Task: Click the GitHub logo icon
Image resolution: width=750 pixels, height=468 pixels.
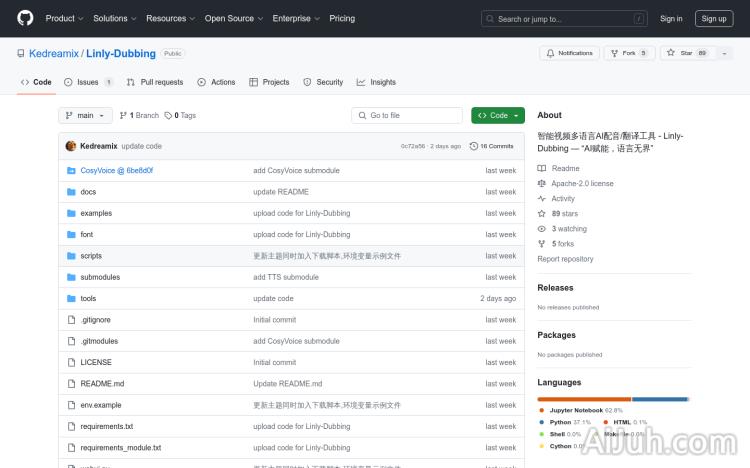Action: (x=25, y=18)
